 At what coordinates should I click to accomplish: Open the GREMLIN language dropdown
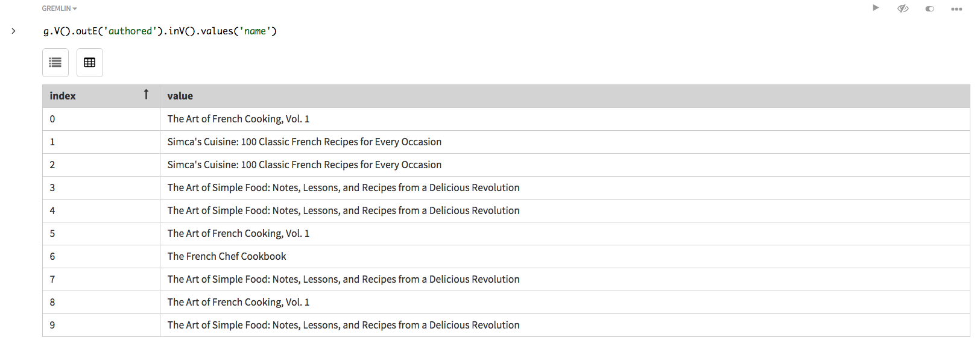(x=59, y=8)
